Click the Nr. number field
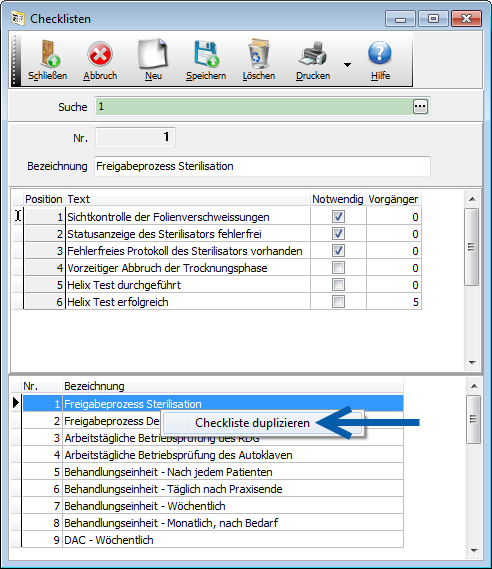This screenshot has width=492, height=569. tap(135, 137)
